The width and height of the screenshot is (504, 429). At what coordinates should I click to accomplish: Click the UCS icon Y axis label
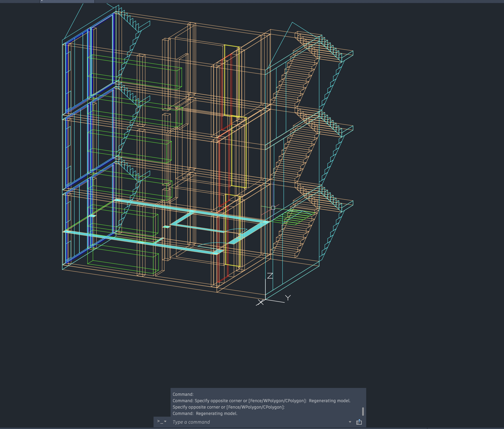tap(288, 298)
